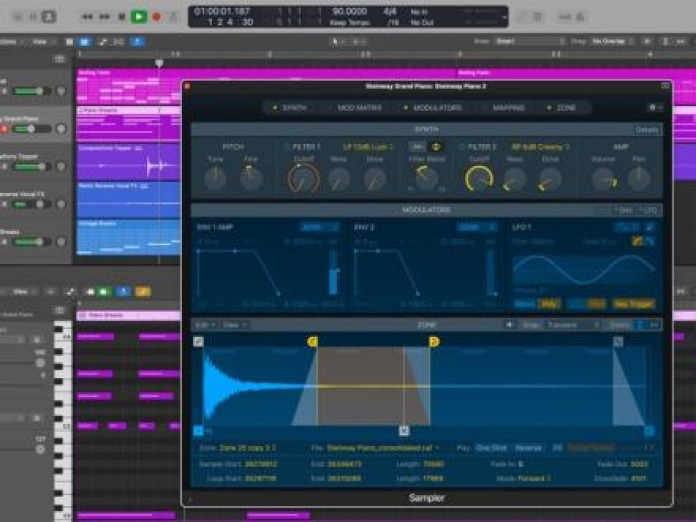696x522 pixels.
Task: Open the Filter 1 type dropdown 'LP 12dB Lush'
Action: (x=368, y=146)
